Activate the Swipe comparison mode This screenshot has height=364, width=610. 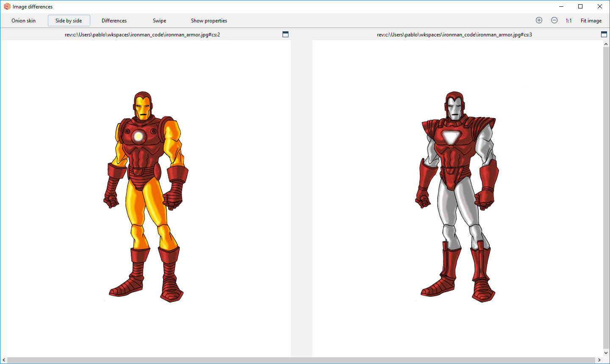click(159, 21)
